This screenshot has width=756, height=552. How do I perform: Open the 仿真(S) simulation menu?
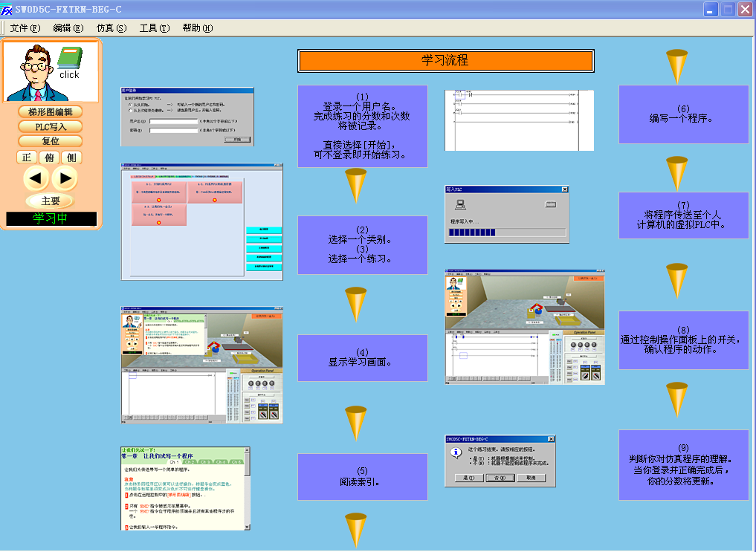coord(112,28)
